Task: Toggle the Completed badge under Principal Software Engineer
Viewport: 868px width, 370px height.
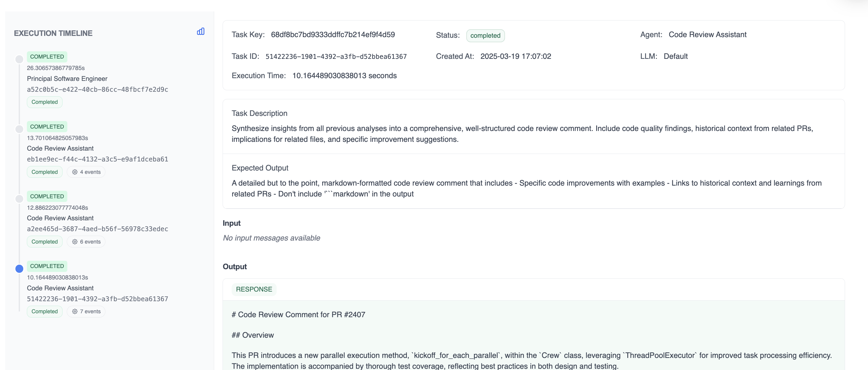Action: pos(44,102)
